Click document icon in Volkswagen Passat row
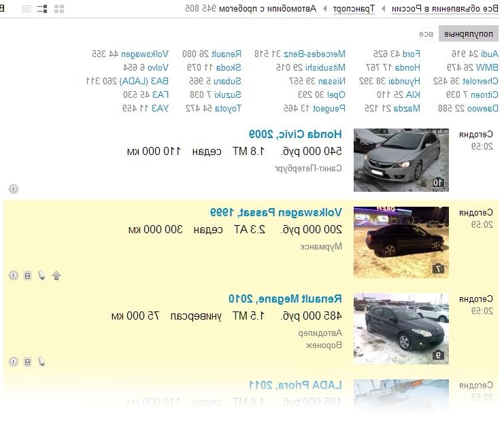 pyautogui.click(x=28, y=275)
